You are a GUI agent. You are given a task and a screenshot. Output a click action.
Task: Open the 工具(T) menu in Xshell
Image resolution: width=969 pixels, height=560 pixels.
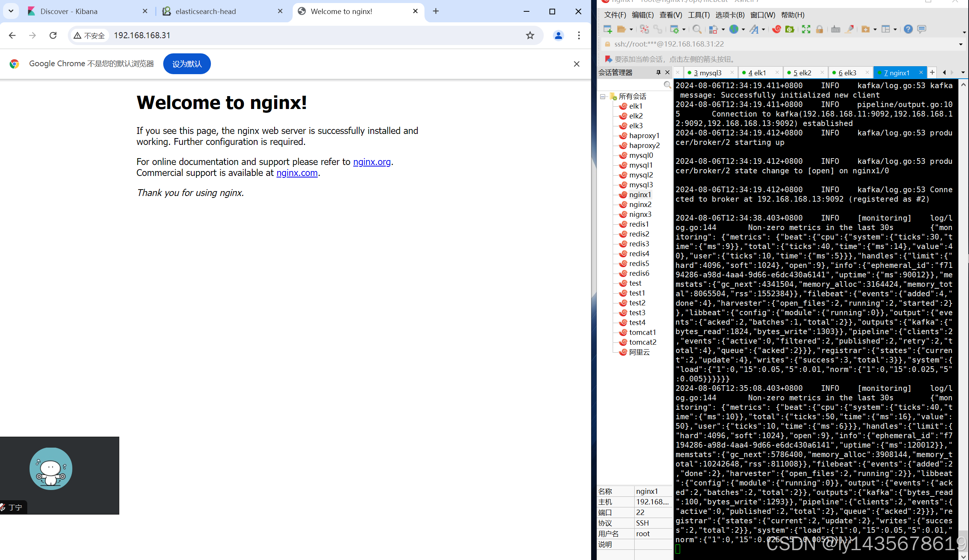(x=699, y=15)
